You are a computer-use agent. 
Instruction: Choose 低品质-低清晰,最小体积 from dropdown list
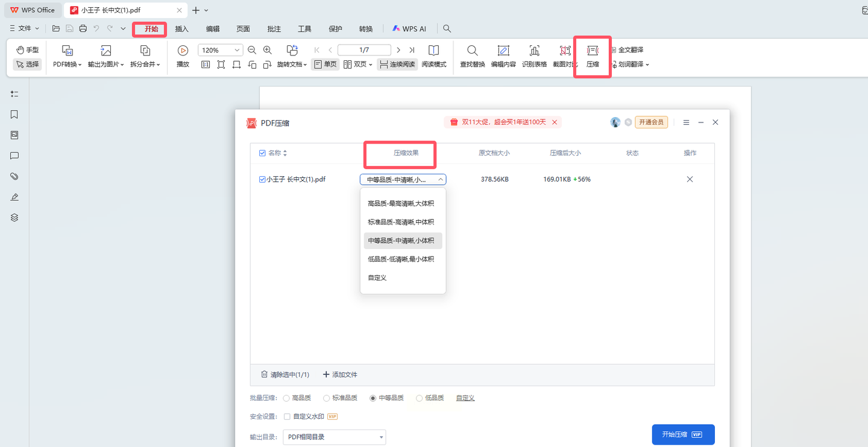click(x=401, y=259)
